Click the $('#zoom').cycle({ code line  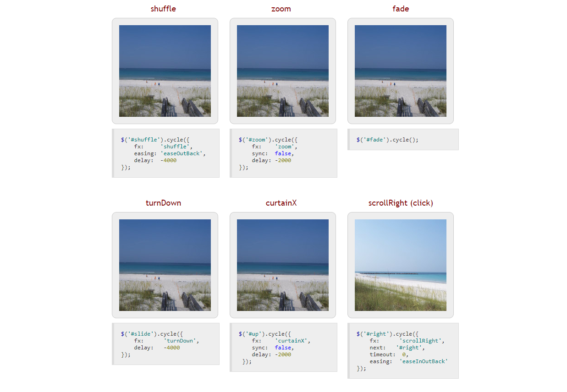tap(268, 140)
